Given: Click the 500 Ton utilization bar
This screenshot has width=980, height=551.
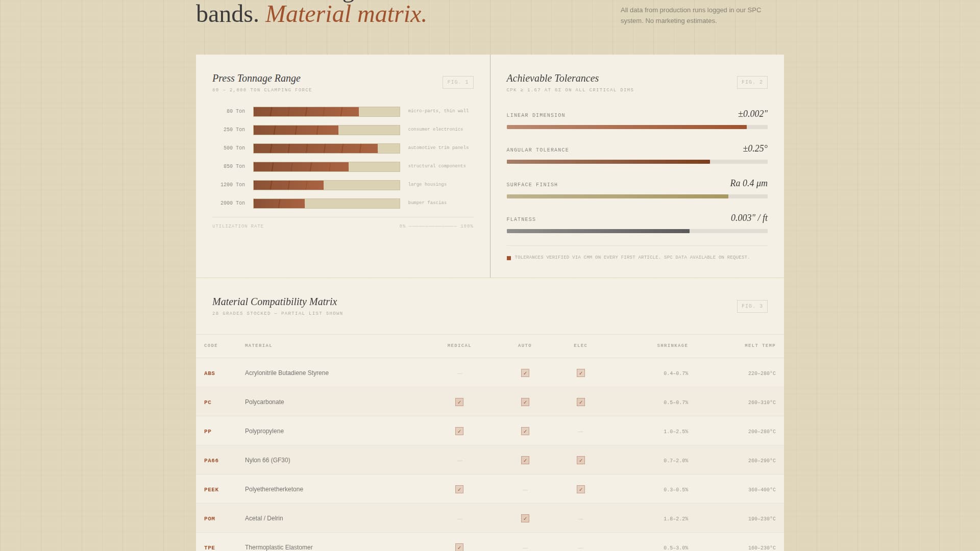Looking at the screenshot, I should [327, 148].
